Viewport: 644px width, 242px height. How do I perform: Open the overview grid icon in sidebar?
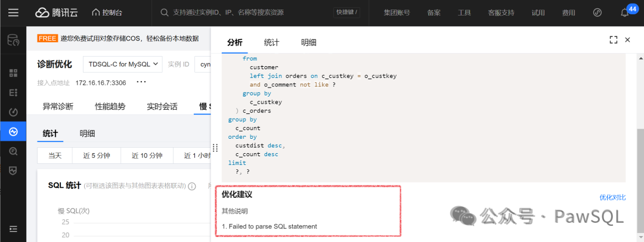[13, 73]
